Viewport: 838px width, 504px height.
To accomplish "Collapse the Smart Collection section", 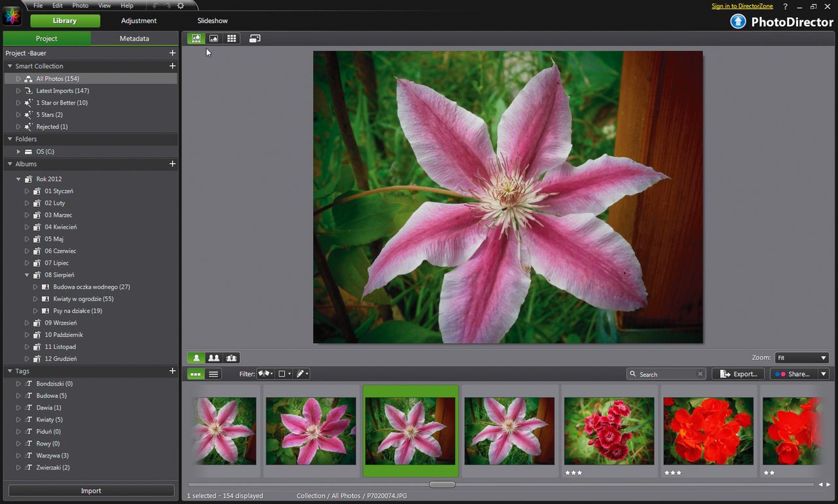I will click(10, 66).
